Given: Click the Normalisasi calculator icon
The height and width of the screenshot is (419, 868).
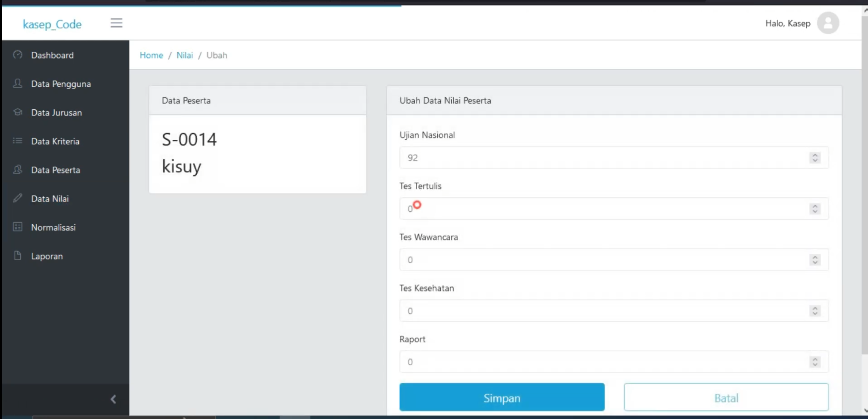Looking at the screenshot, I should click(18, 227).
